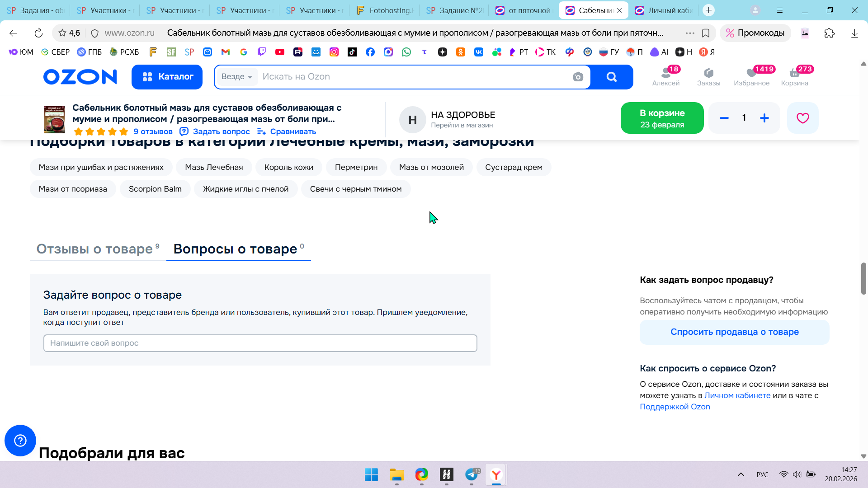Open Заказы orders icon
The height and width of the screenshot is (488, 868).
tap(708, 76)
